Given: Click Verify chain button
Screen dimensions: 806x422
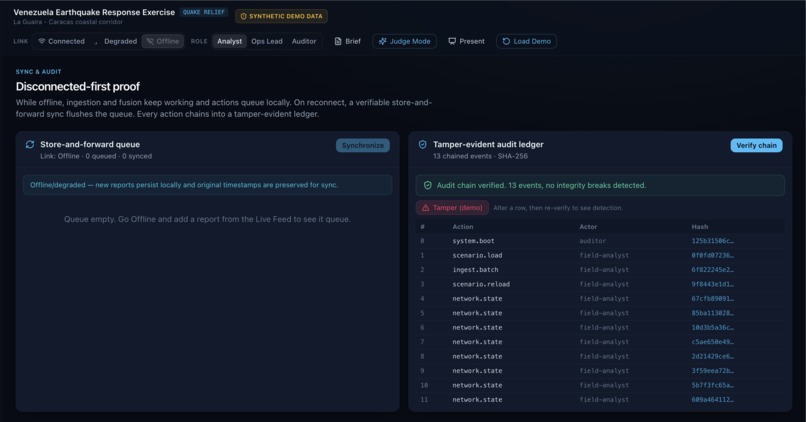Looking at the screenshot, I should (757, 145).
